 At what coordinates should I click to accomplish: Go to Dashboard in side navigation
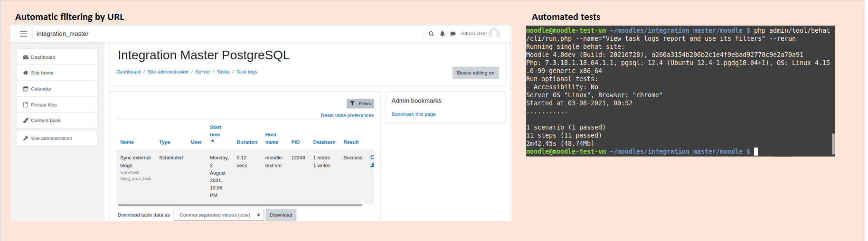tap(57, 57)
